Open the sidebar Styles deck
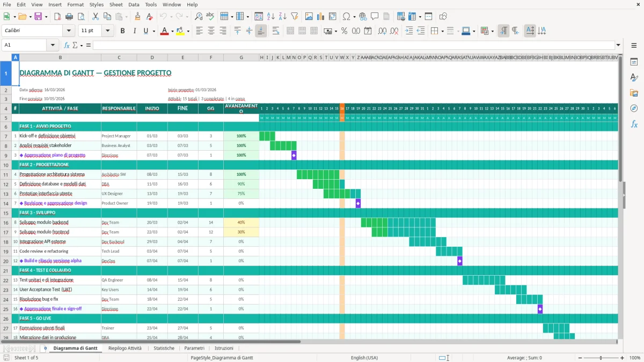The image size is (644, 362). (x=634, y=78)
